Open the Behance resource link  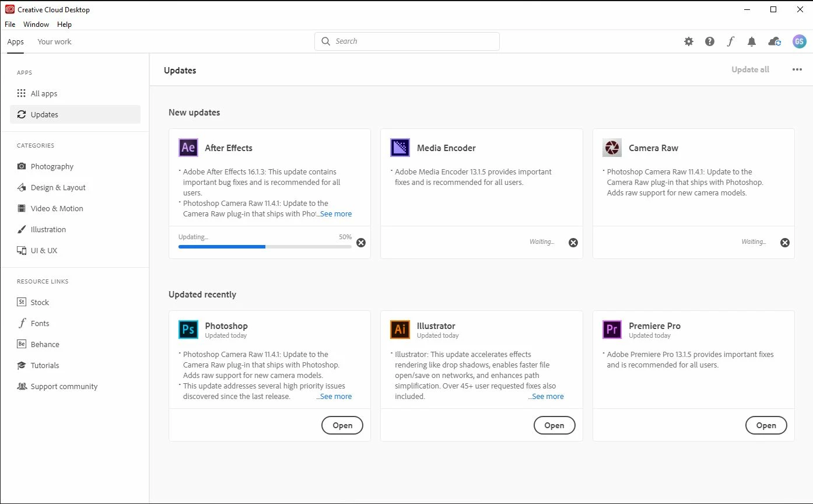75,344
